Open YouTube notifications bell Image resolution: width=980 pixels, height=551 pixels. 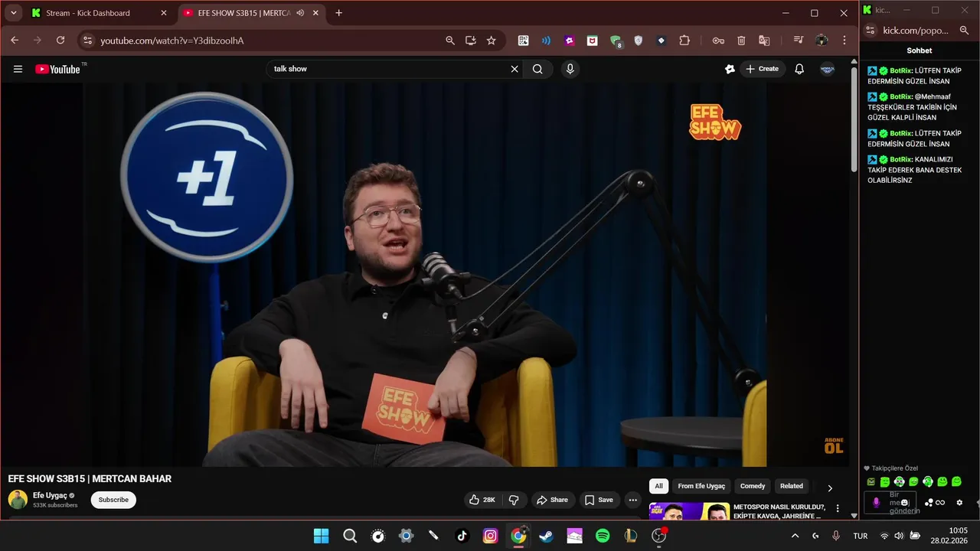pos(799,69)
